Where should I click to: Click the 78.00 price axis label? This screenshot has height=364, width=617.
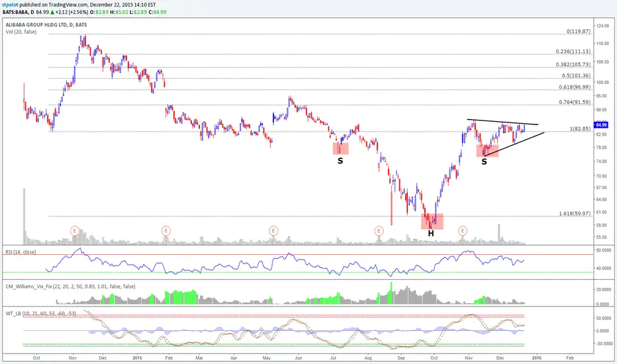(x=602, y=148)
